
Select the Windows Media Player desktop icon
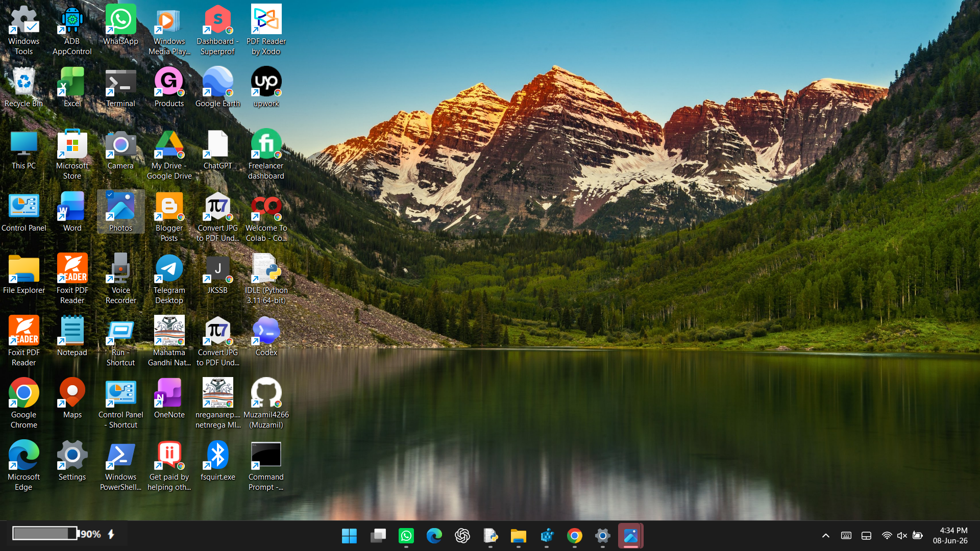pos(169,31)
